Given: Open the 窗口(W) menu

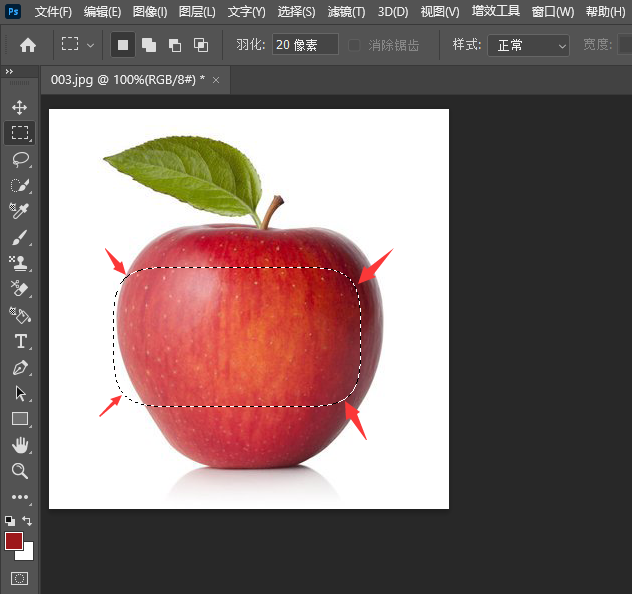Looking at the screenshot, I should coord(553,12).
